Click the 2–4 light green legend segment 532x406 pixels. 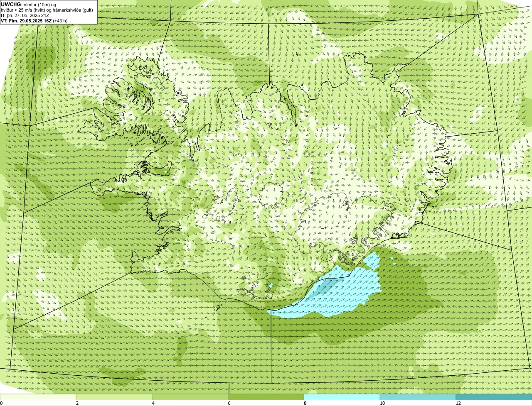point(114,397)
